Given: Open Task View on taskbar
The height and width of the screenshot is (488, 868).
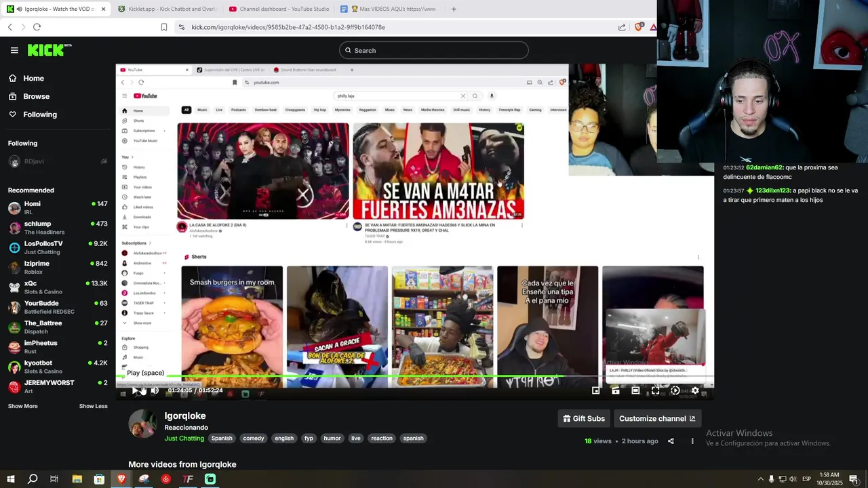Looking at the screenshot, I should (x=54, y=479).
